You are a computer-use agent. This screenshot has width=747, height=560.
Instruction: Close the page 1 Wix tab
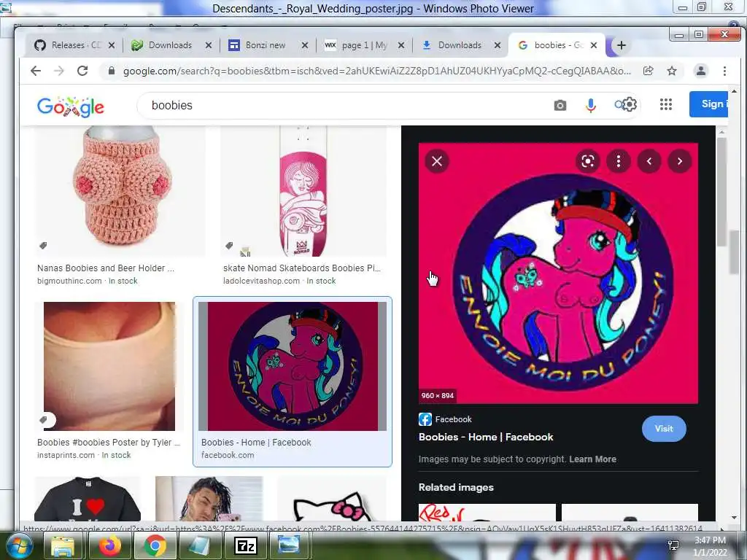coord(401,45)
